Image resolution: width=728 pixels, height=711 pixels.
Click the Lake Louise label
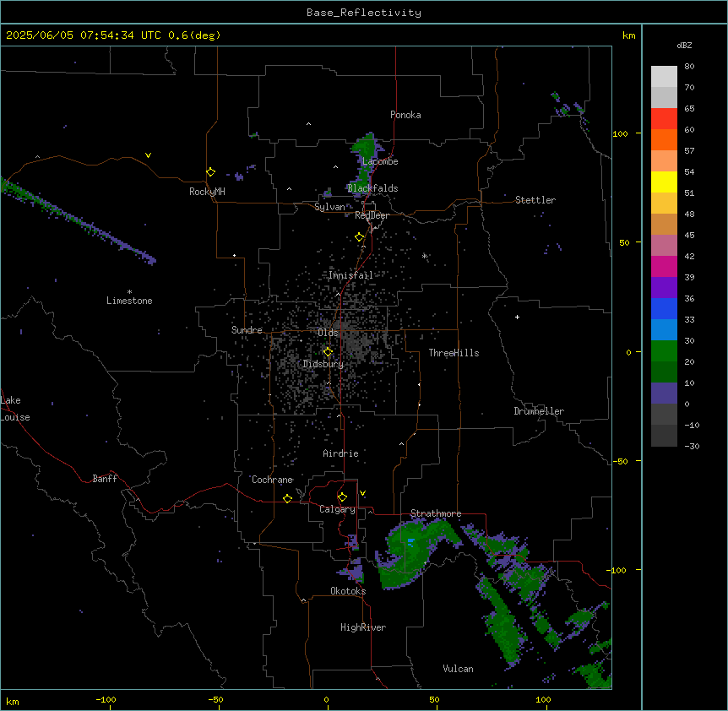click(x=15, y=409)
